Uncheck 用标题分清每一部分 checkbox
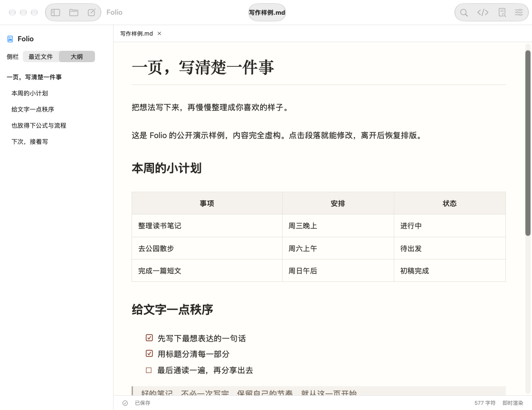Screen dimensions: 532x410 (149, 354)
